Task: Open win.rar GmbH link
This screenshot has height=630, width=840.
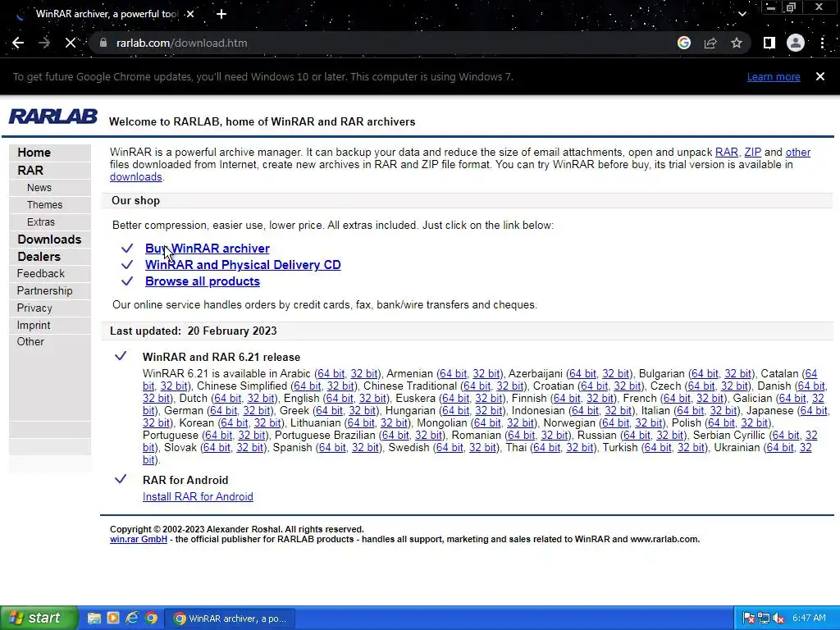Action: [138, 539]
